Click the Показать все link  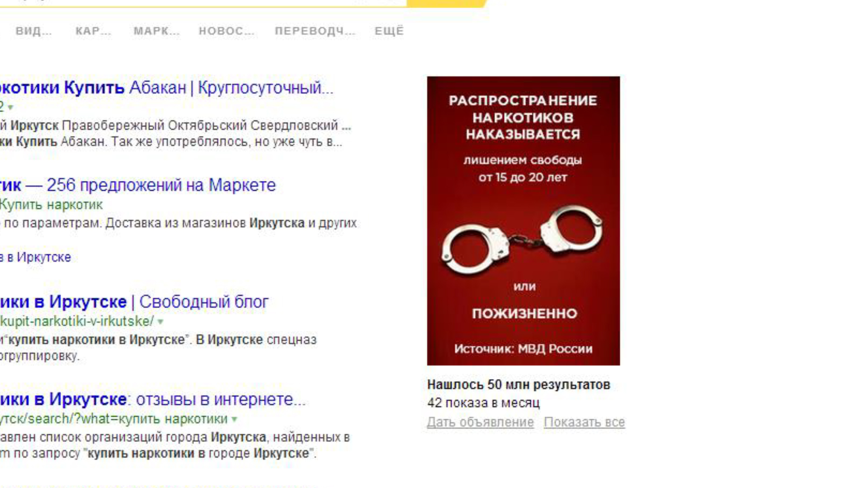[584, 422]
